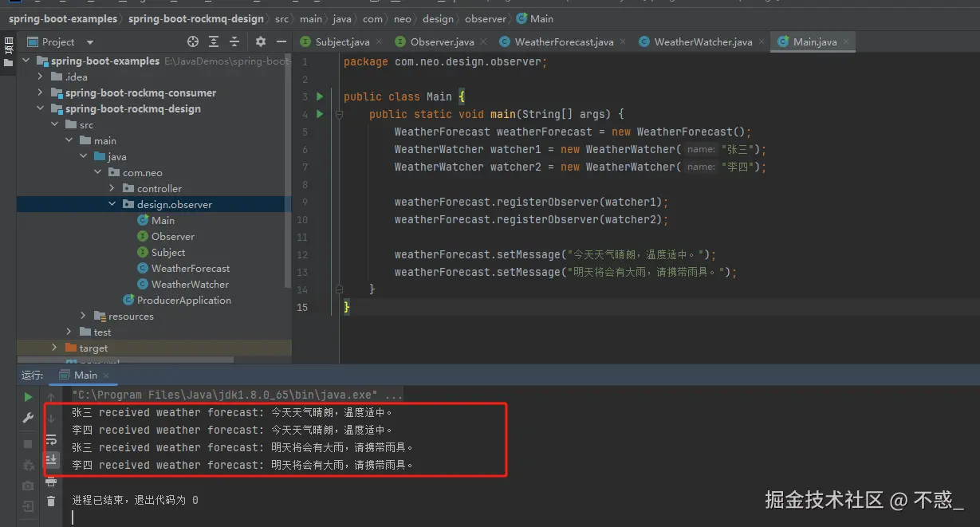Close the Main.java tab
Image resolution: width=980 pixels, height=527 pixels.
tap(846, 42)
